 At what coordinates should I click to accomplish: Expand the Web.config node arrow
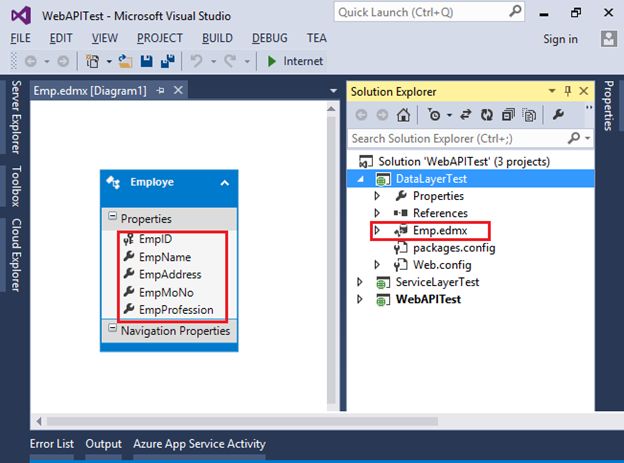[x=377, y=264]
